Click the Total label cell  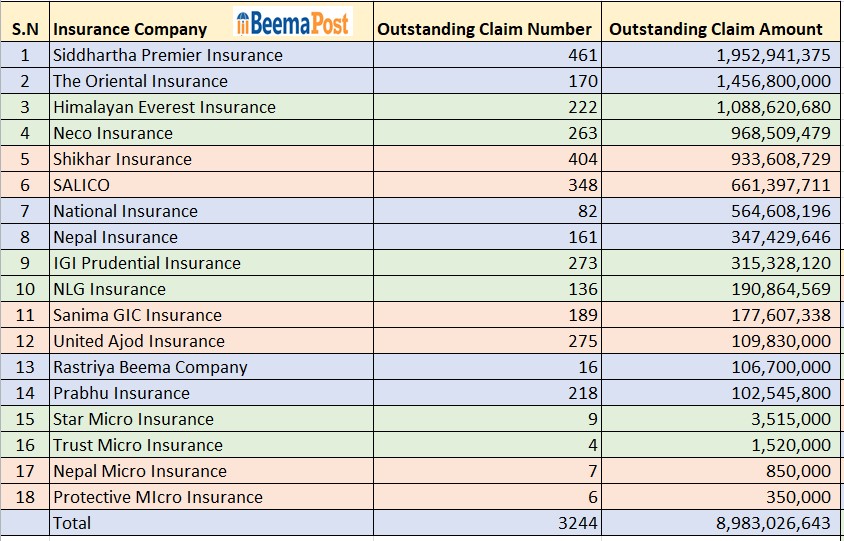pos(72,523)
